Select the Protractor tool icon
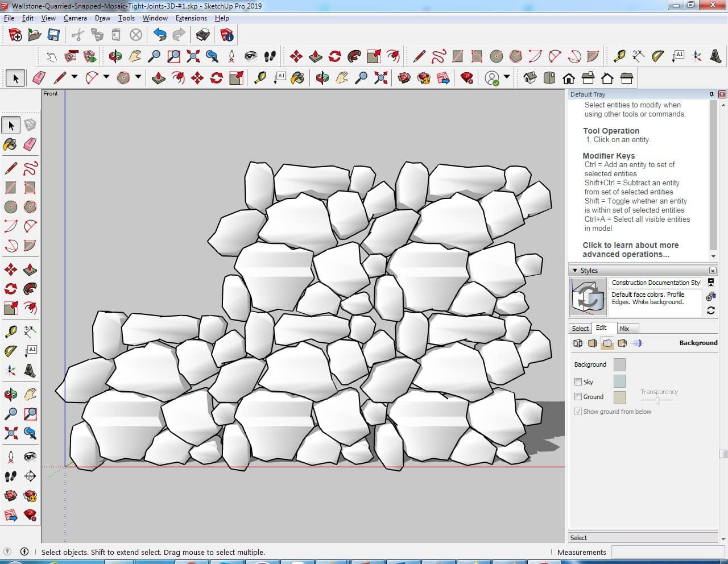Screen dimensions: 728x564 point(657,56)
